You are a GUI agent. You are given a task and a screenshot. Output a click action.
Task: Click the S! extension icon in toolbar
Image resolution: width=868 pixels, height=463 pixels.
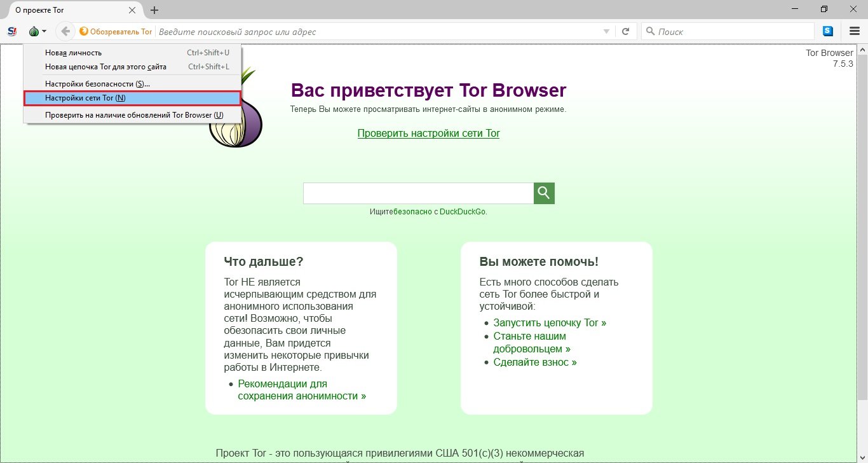(x=11, y=31)
